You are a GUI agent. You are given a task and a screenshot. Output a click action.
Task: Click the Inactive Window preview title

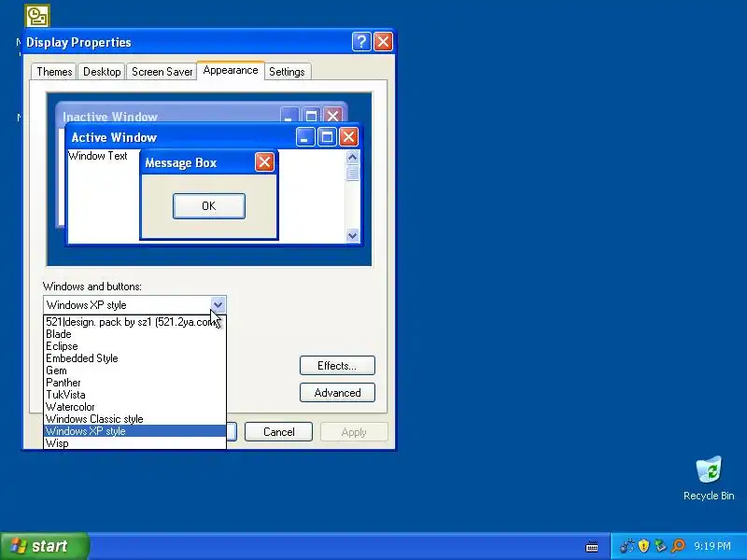pos(110,117)
